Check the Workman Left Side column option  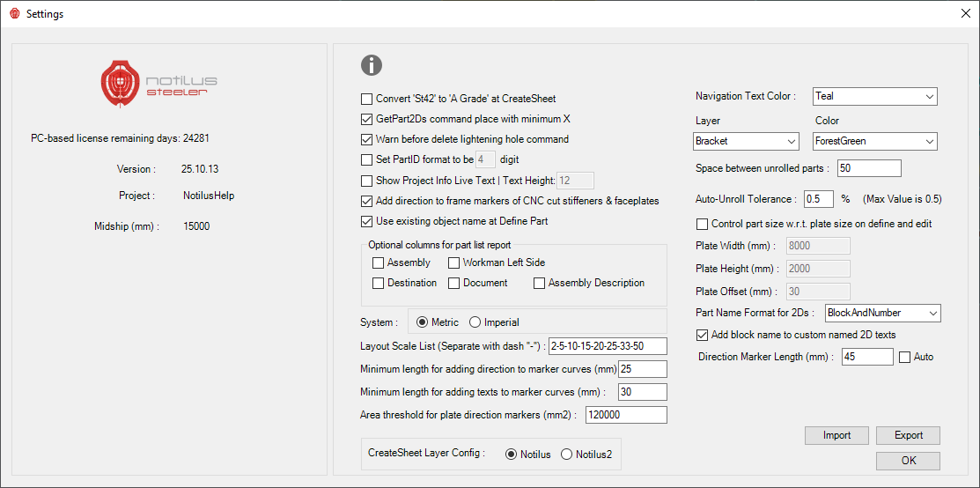coord(454,262)
